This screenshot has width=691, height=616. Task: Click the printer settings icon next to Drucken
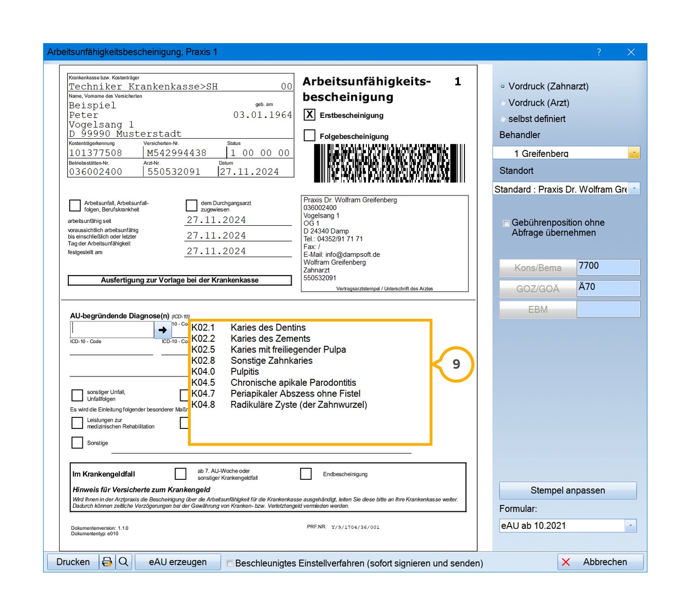(107, 562)
